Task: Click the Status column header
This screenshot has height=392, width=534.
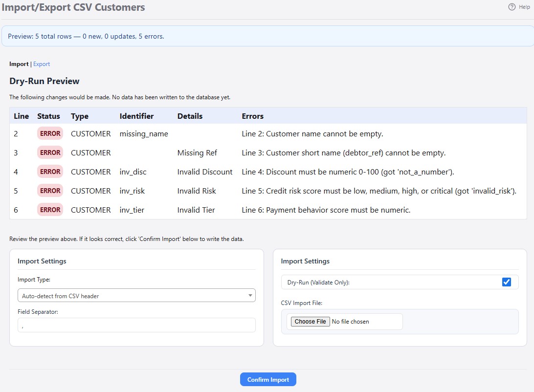Action: click(48, 116)
